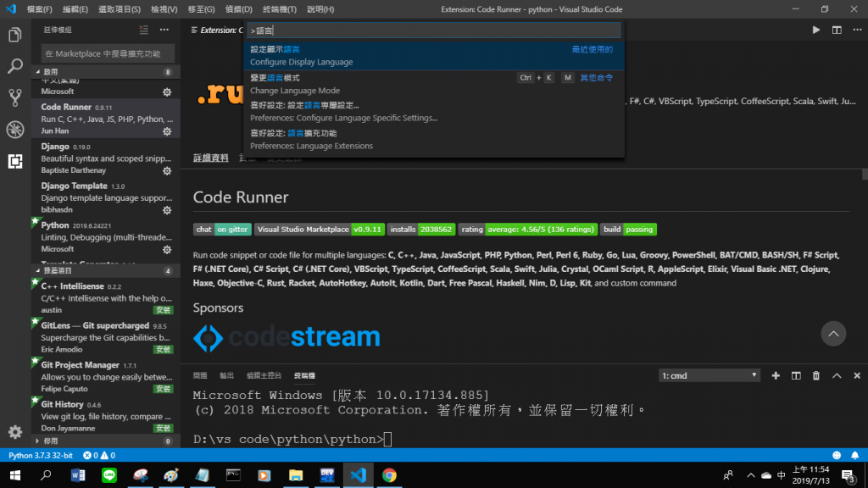Open the Search view in activity bar
Viewport: 868px width, 488px height.
point(15,66)
